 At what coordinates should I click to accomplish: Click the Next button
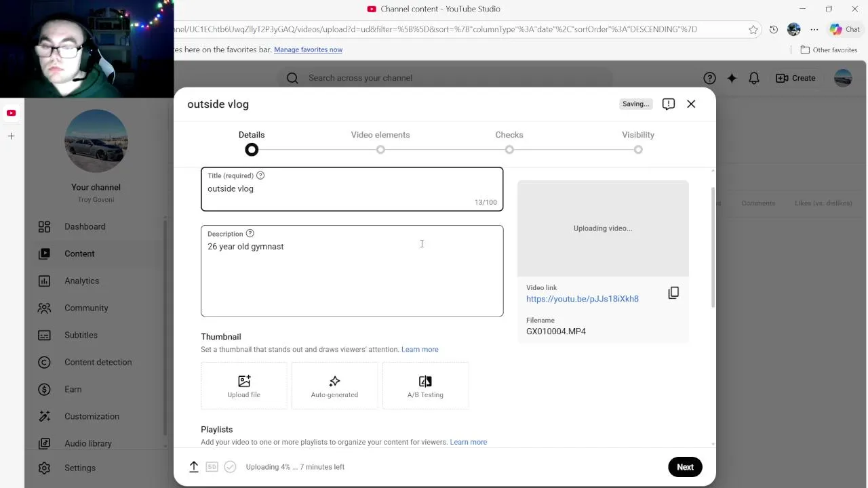pyautogui.click(x=685, y=467)
